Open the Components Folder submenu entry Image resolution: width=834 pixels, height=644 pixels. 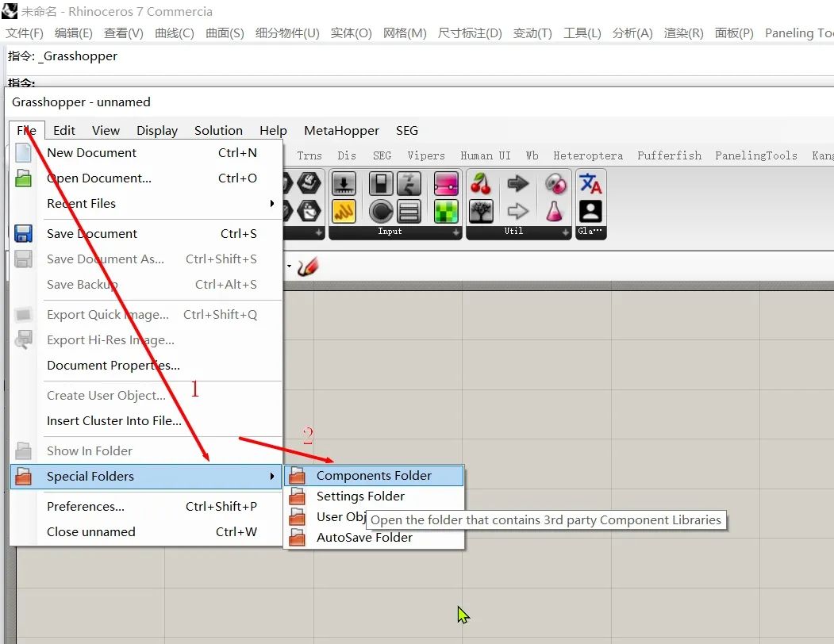coord(374,475)
